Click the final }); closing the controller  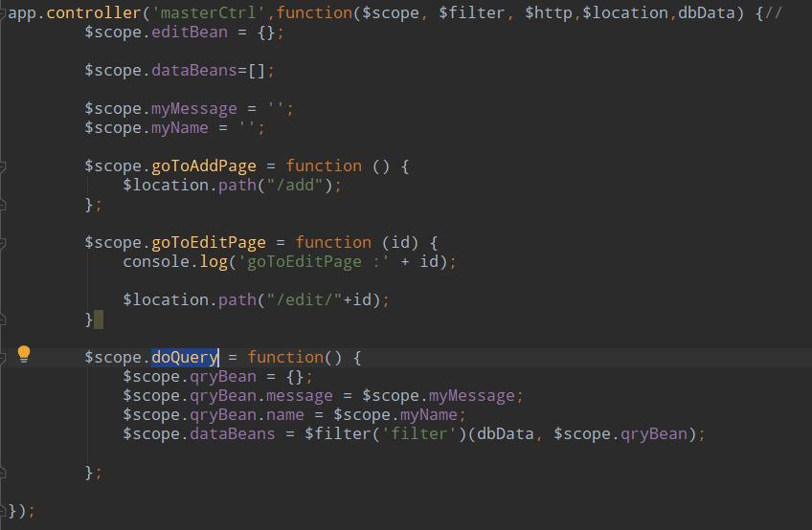(21, 511)
